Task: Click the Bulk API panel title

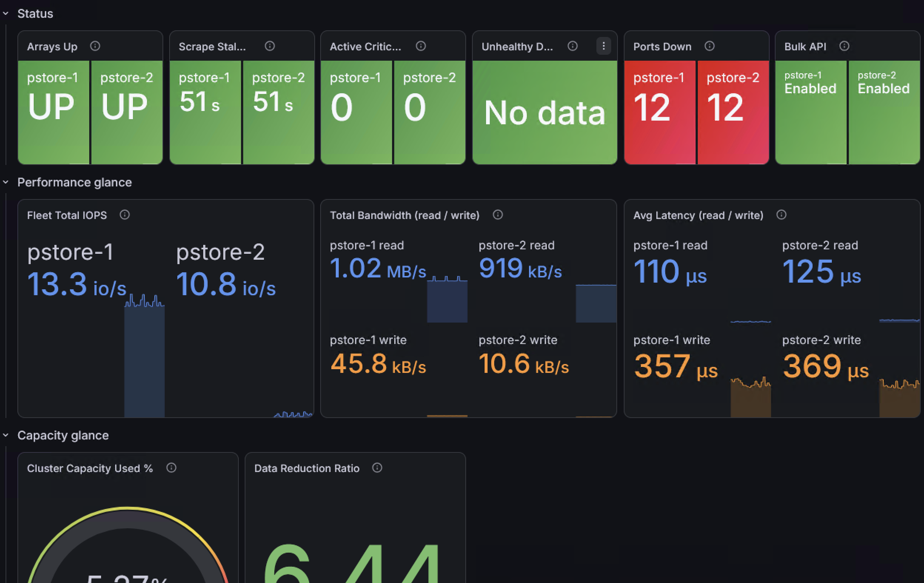Action: [x=805, y=47]
